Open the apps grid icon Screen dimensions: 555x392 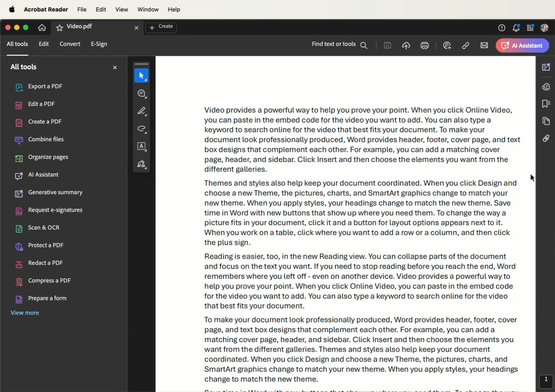(530, 28)
